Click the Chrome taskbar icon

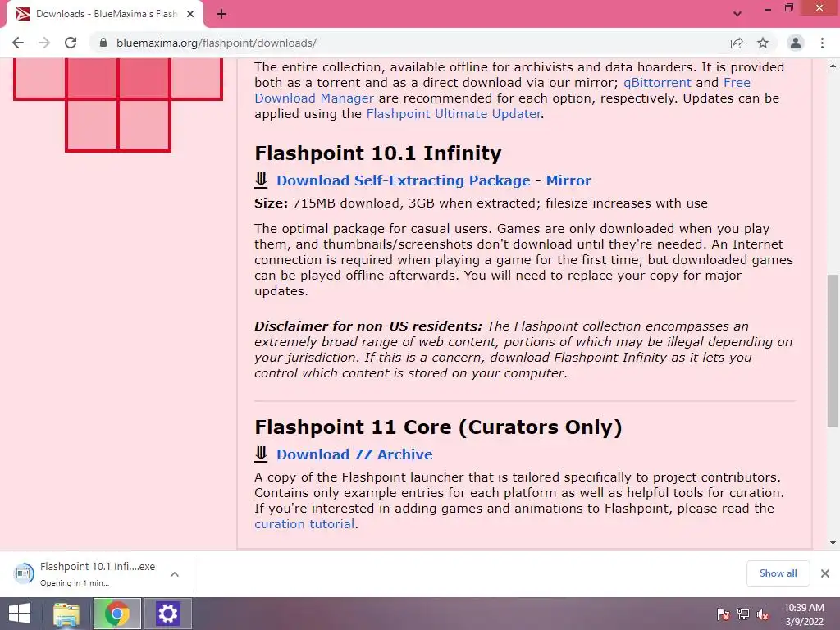pos(116,614)
